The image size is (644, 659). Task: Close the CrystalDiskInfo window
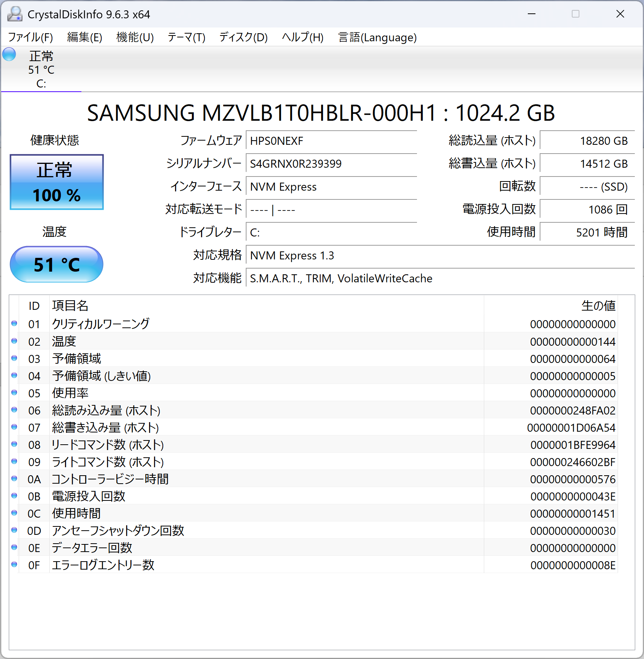point(620,14)
